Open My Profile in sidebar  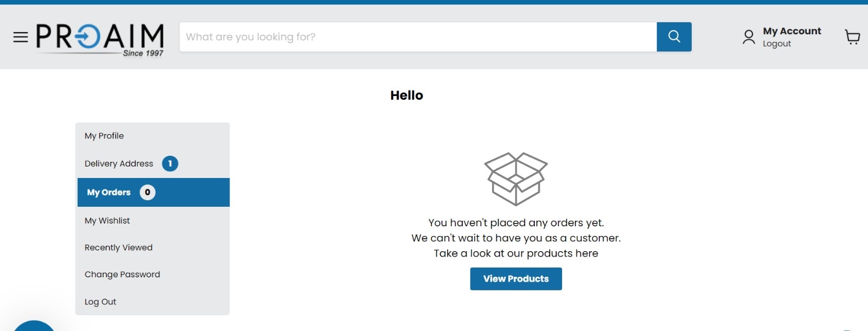click(104, 136)
